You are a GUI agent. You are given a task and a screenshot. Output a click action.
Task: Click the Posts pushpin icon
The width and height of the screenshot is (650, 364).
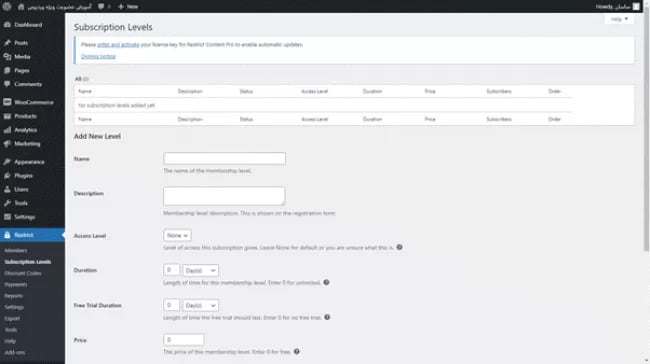(7, 43)
